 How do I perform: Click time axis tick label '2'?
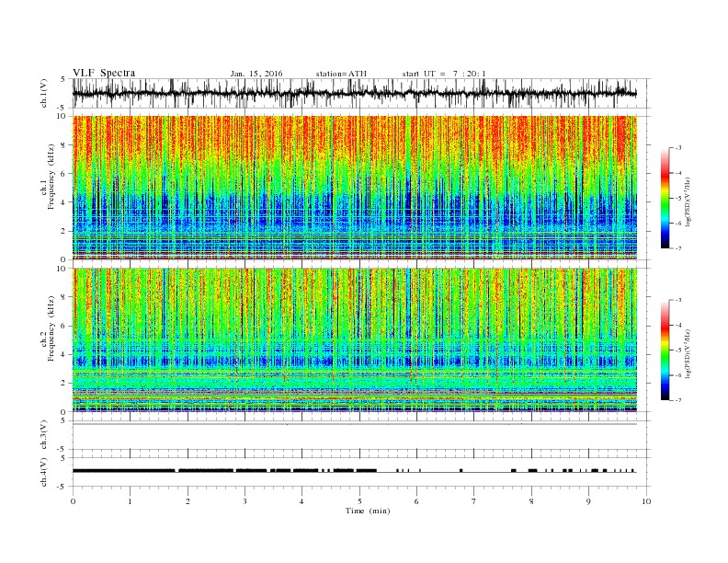(x=188, y=501)
